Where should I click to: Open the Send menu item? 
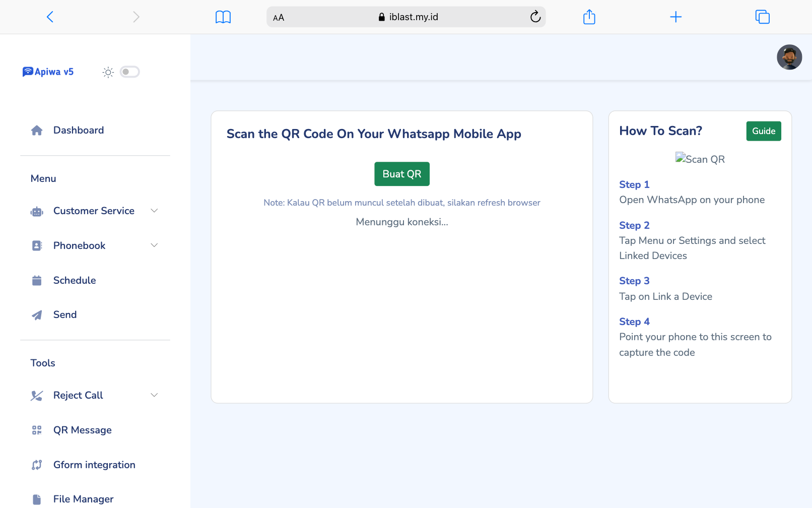pyautogui.click(x=65, y=314)
